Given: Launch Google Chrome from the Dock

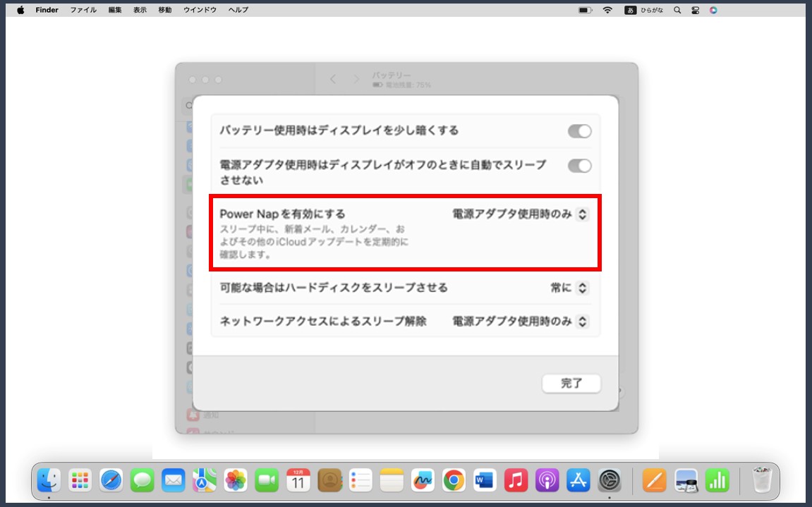Looking at the screenshot, I should [x=454, y=481].
